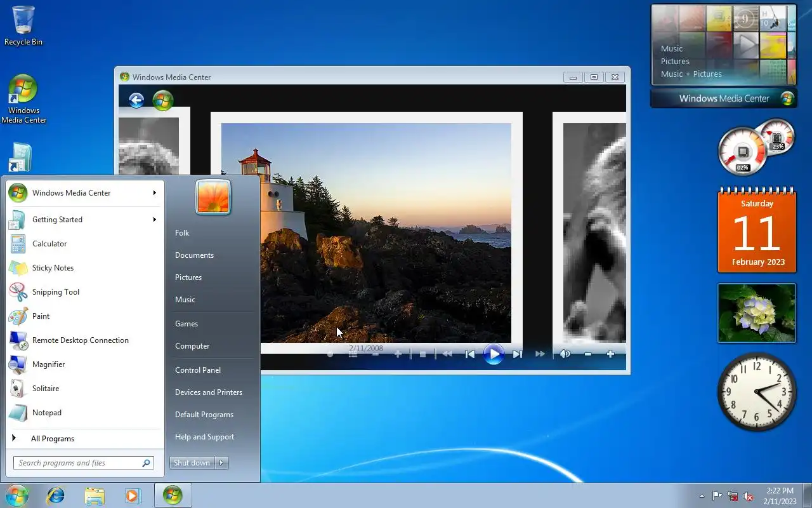Open Help and Support
The image size is (812, 508).
pyautogui.click(x=204, y=437)
